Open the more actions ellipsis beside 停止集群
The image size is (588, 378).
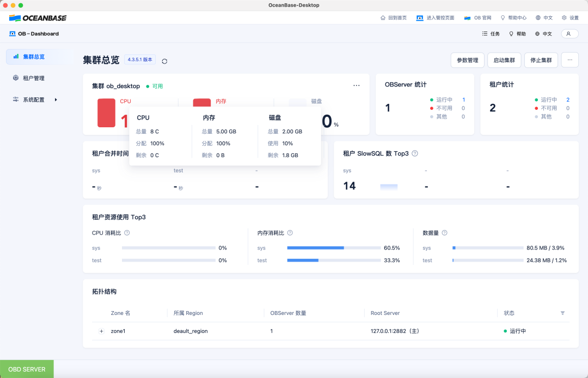(x=569, y=60)
